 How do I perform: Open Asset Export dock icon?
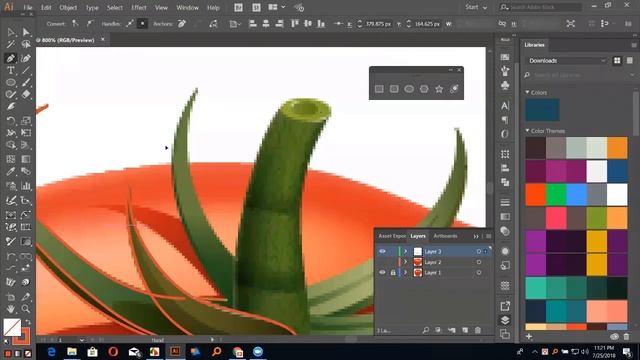[505, 306]
